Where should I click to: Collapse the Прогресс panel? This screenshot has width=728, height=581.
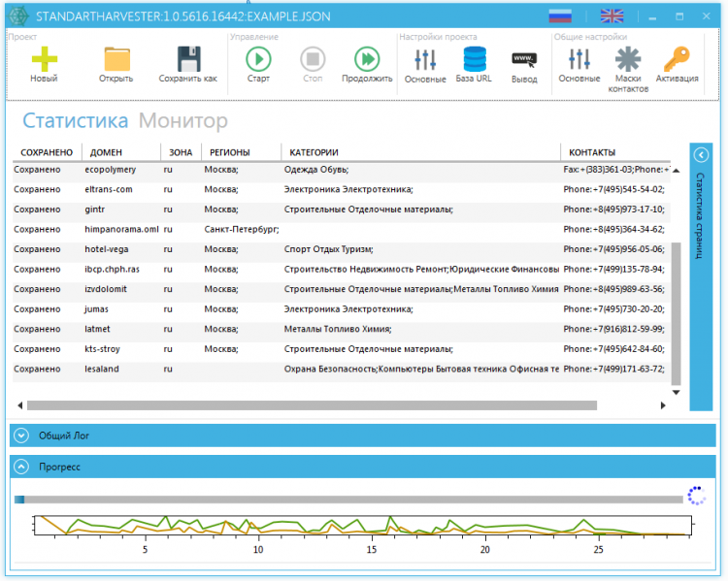point(21,467)
